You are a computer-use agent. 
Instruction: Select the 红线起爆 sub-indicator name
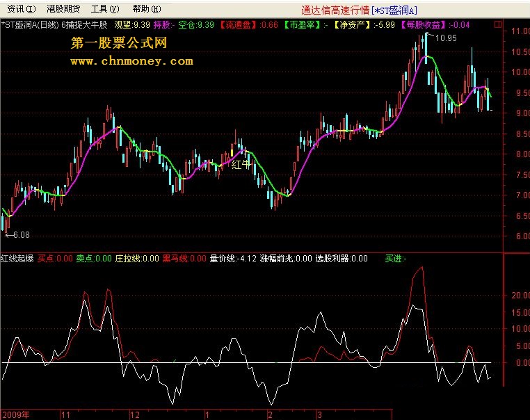coord(17,259)
